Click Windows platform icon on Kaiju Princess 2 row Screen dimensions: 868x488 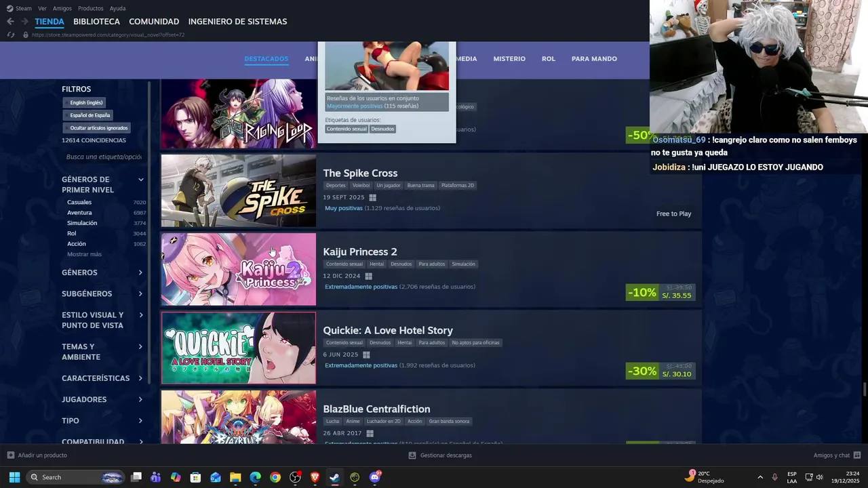click(x=368, y=276)
